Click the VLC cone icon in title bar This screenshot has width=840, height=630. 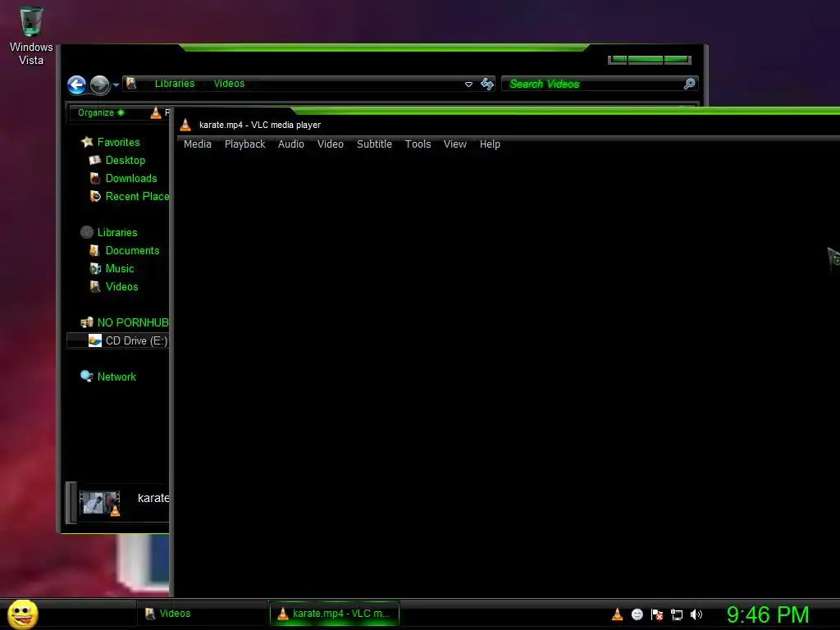185,125
